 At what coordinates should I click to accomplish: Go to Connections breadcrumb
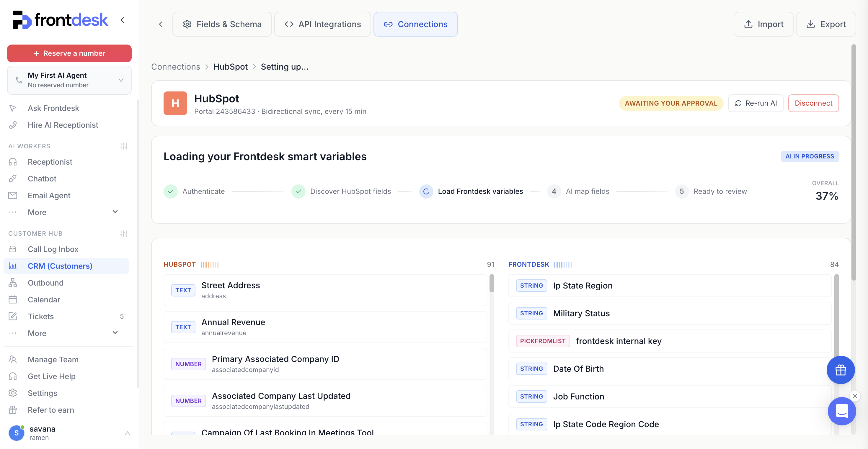click(176, 67)
